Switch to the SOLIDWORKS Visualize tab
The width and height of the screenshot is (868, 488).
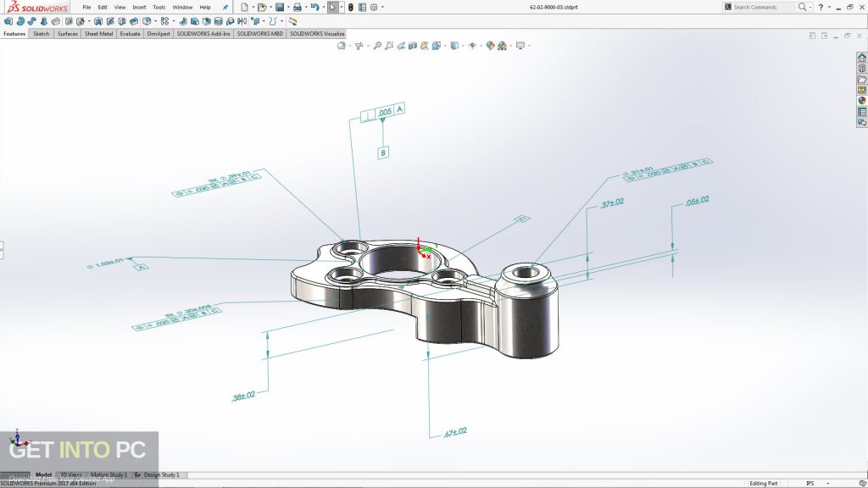click(317, 34)
